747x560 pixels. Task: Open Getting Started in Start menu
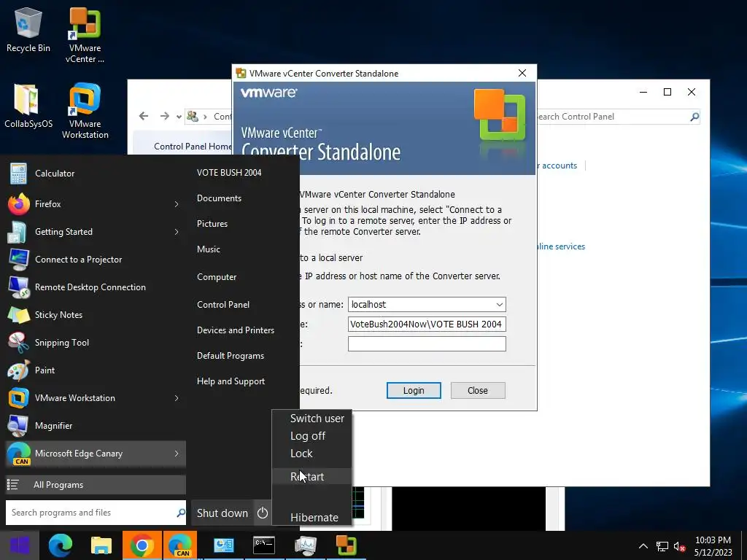point(96,231)
